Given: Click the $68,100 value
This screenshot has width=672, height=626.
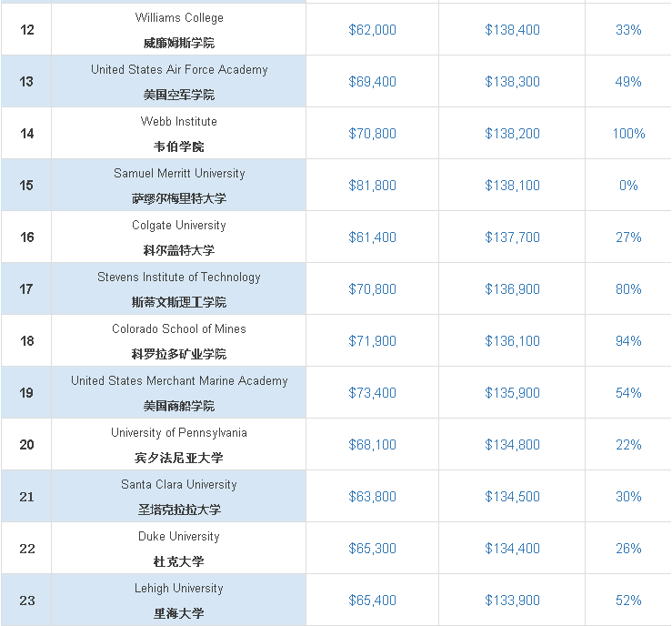Looking at the screenshot, I should click(372, 445).
